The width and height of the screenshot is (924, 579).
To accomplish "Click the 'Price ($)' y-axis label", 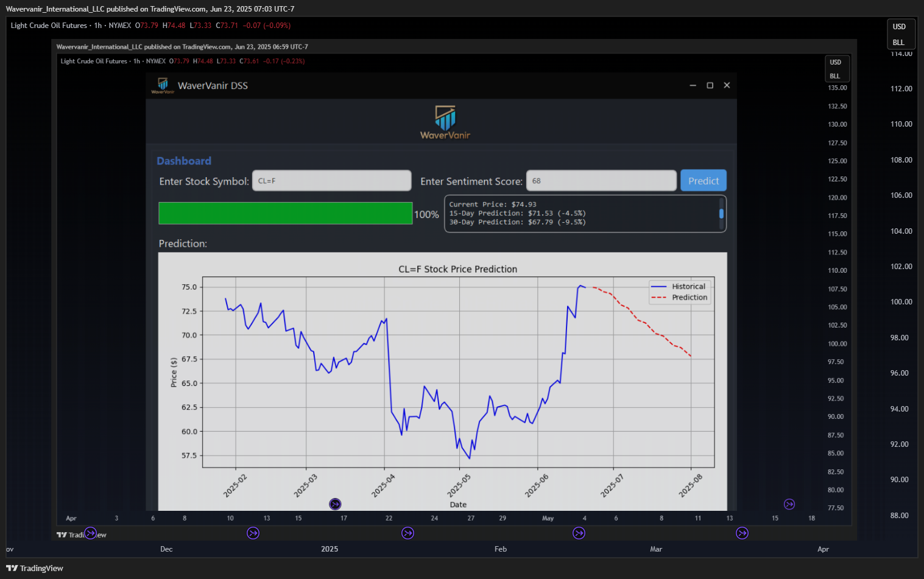I will pos(174,372).
